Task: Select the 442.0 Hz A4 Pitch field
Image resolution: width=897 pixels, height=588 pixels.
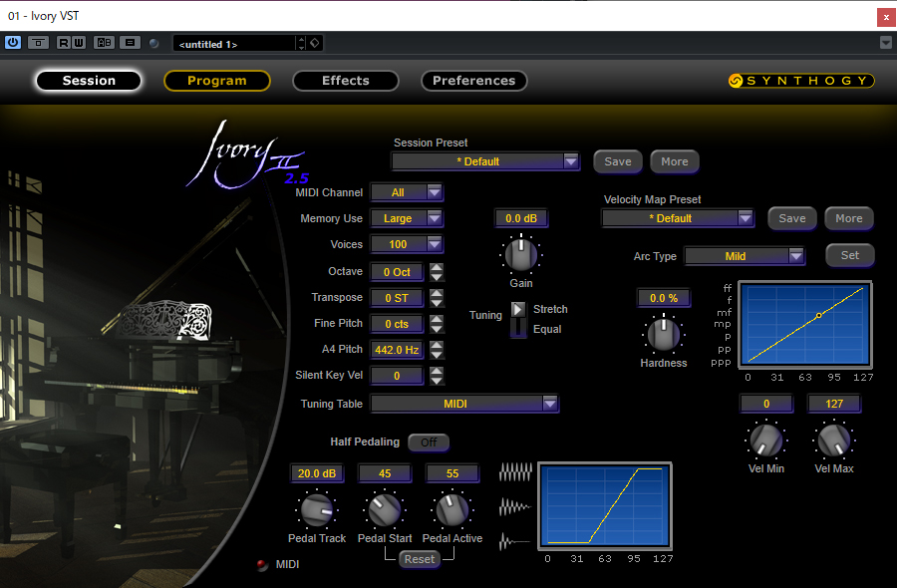Action: 397,350
